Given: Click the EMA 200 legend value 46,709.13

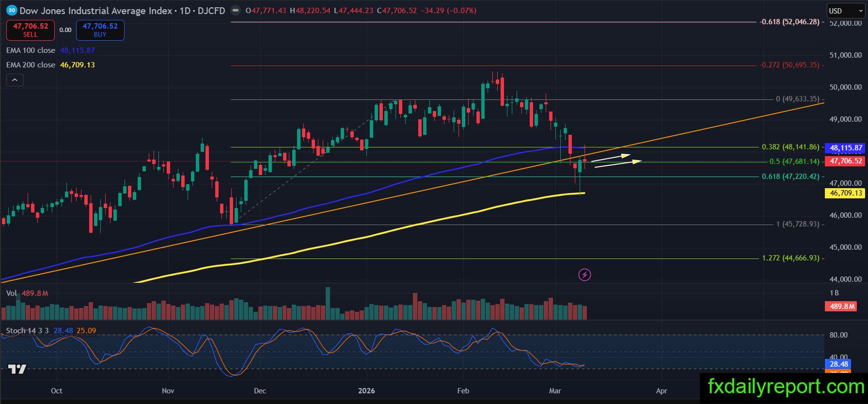Looking at the screenshot, I should pyautogui.click(x=78, y=65).
